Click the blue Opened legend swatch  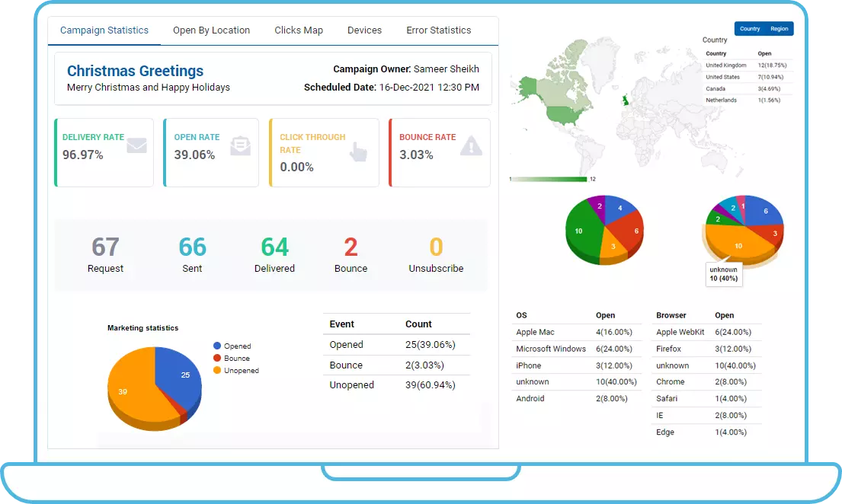click(x=217, y=346)
